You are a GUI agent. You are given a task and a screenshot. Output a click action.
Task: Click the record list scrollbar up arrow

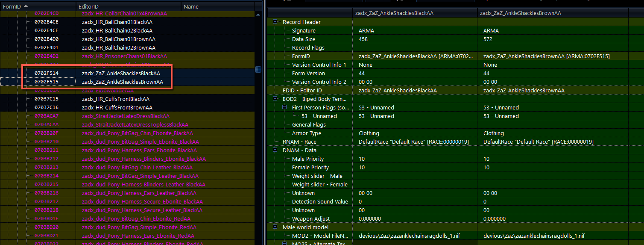(x=258, y=15)
